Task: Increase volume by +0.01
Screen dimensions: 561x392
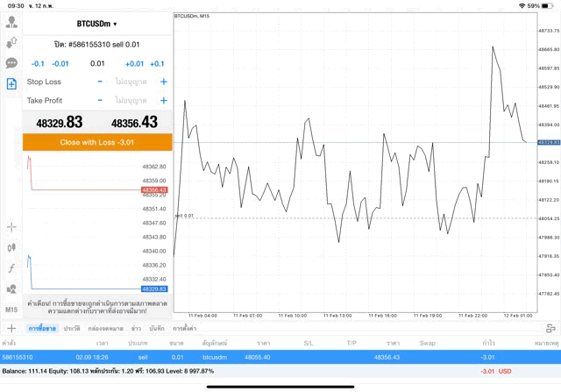Action: 134,64
